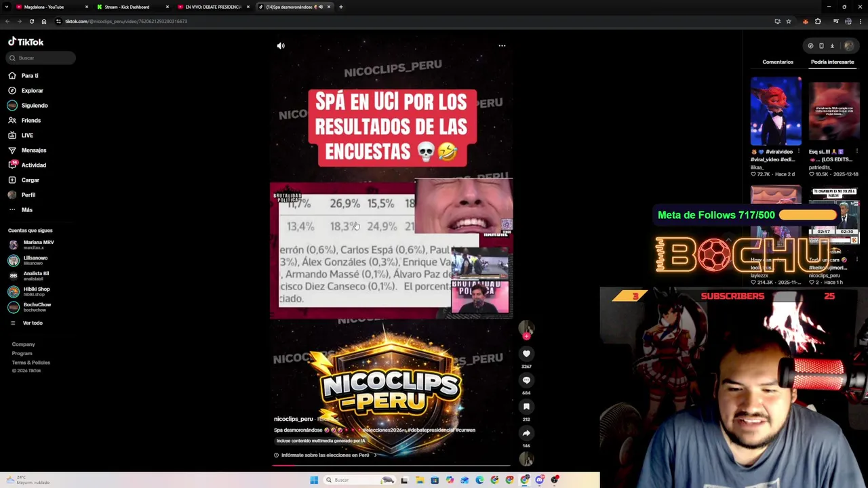
Task: Open Microsoft Edge from the taskbar
Action: click(479, 480)
